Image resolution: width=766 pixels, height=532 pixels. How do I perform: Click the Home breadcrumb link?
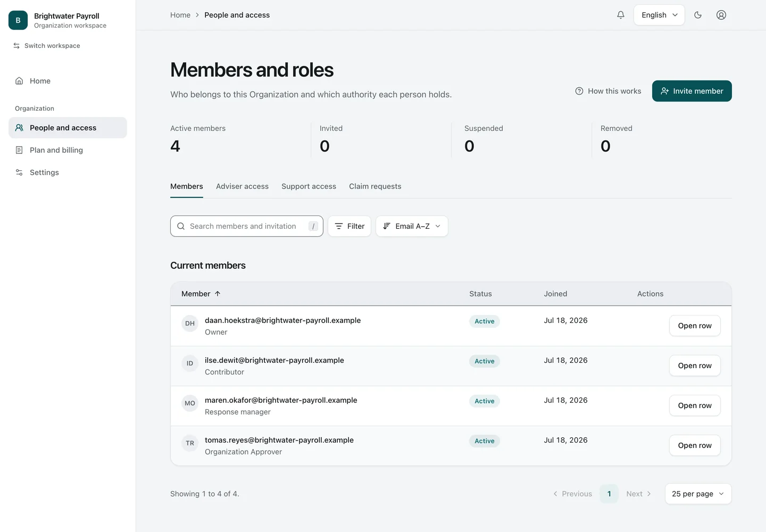click(180, 15)
